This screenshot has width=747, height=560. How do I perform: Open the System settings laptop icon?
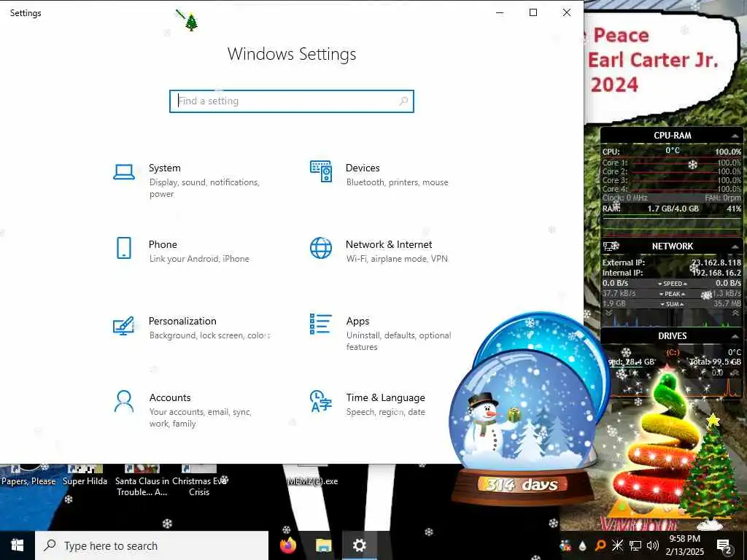tap(124, 172)
